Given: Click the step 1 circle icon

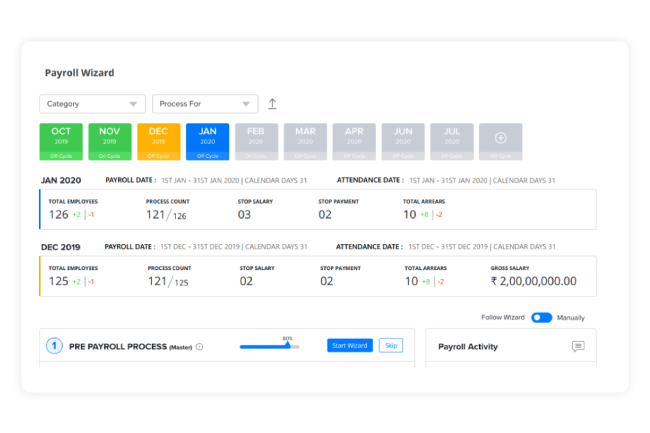Looking at the screenshot, I should pyautogui.click(x=54, y=346).
